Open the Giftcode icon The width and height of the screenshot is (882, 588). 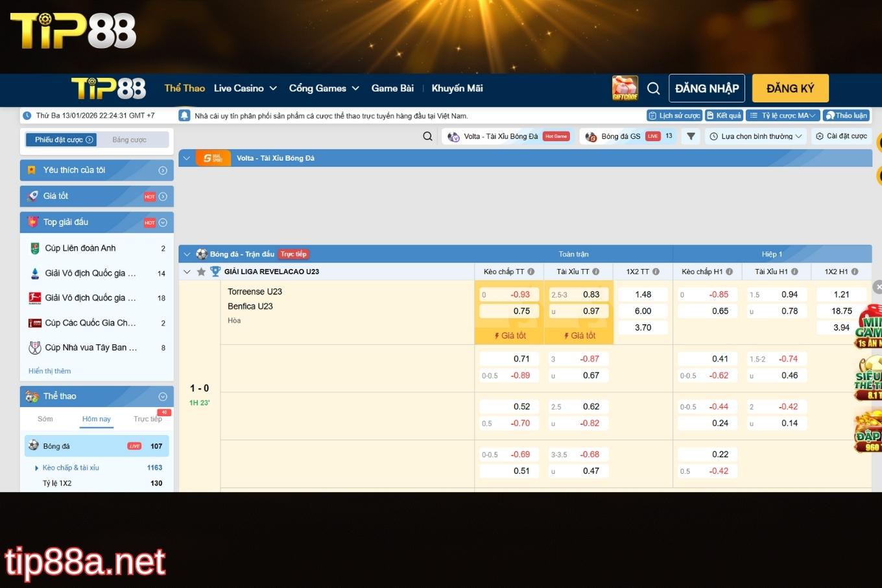[625, 88]
